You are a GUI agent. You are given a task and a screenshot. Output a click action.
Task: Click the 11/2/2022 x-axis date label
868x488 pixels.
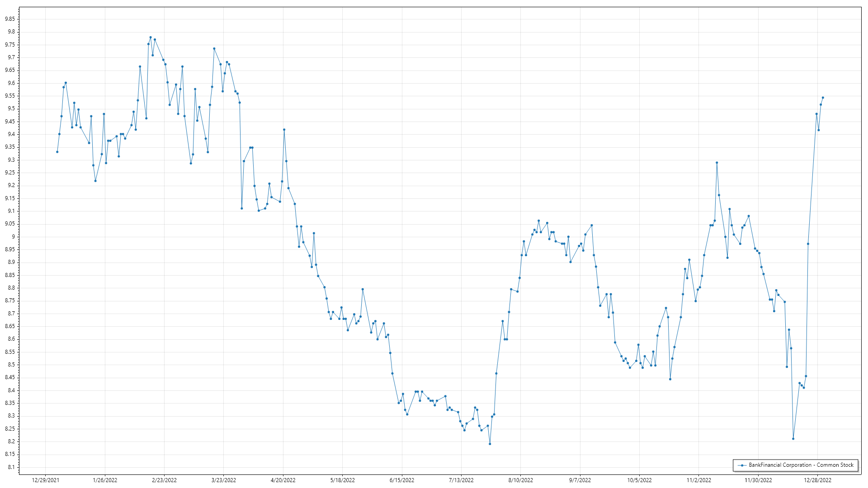(x=698, y=480)
